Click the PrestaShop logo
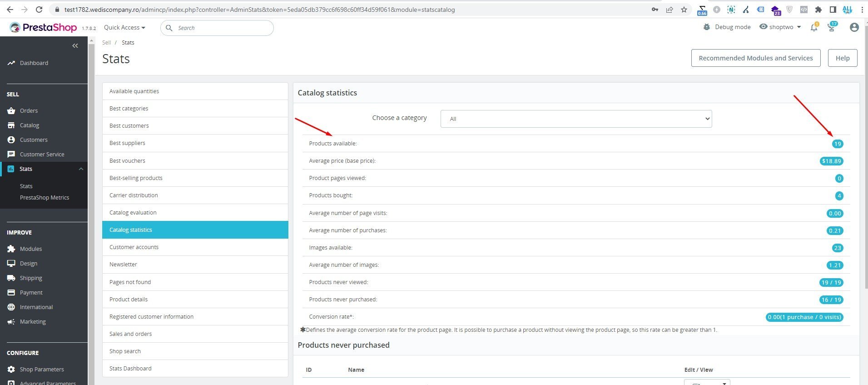Screen dimensions: 868x385 click(x=44, y=28)
